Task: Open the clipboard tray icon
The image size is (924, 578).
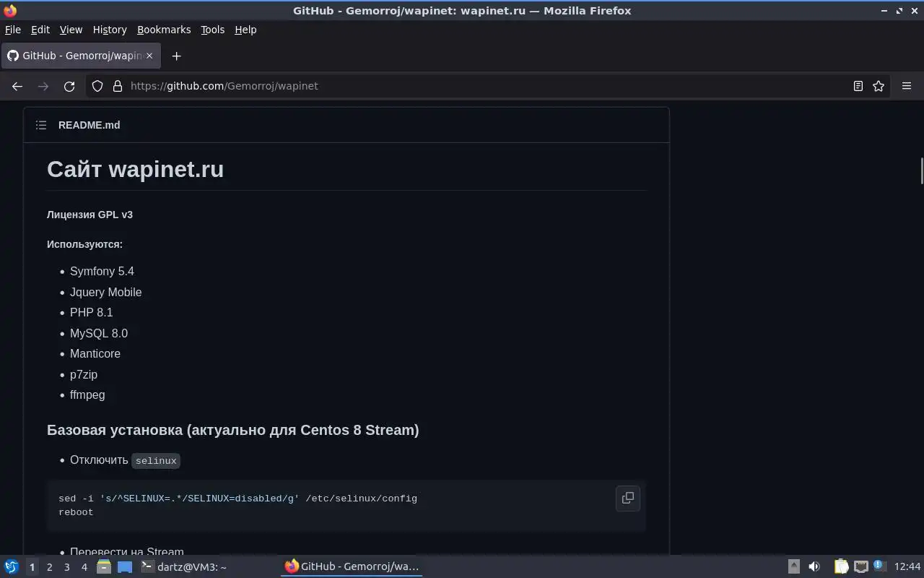Action: pos(841,566)
